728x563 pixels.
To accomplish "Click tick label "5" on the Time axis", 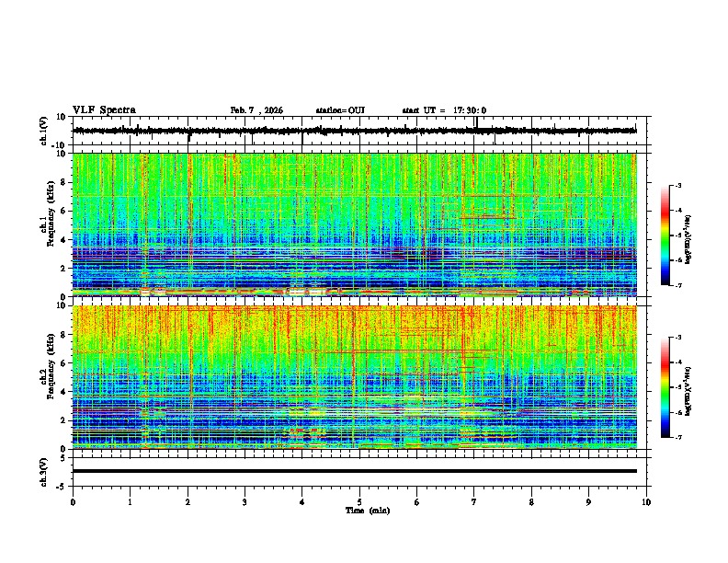I will (x=359, y=501).
